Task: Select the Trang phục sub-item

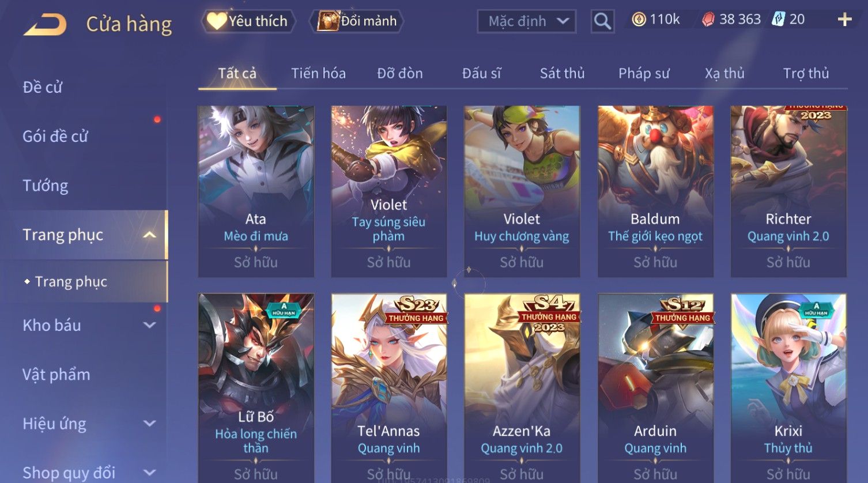Action: 71,281
